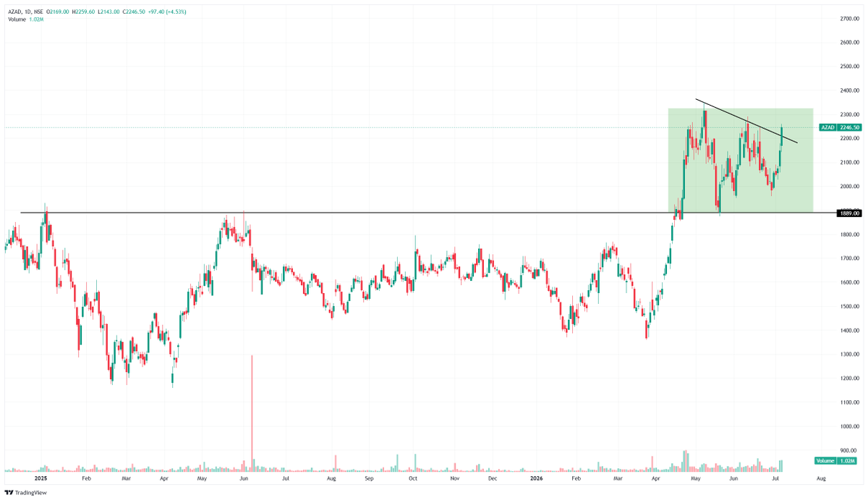Screen dimensions: 868x500
Task: Click the Nov label on the time axis
Action: click(x=454, y=478)
